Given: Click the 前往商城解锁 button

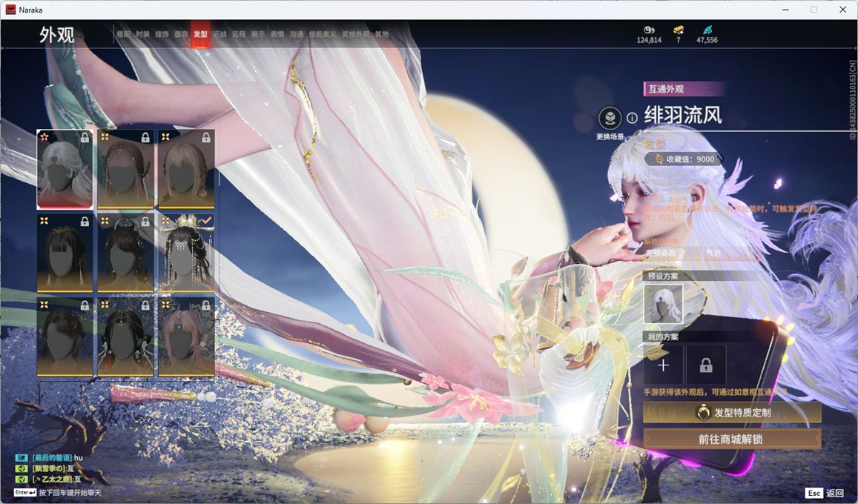Looking at the screenshot, I should click(x=732, y=439).
